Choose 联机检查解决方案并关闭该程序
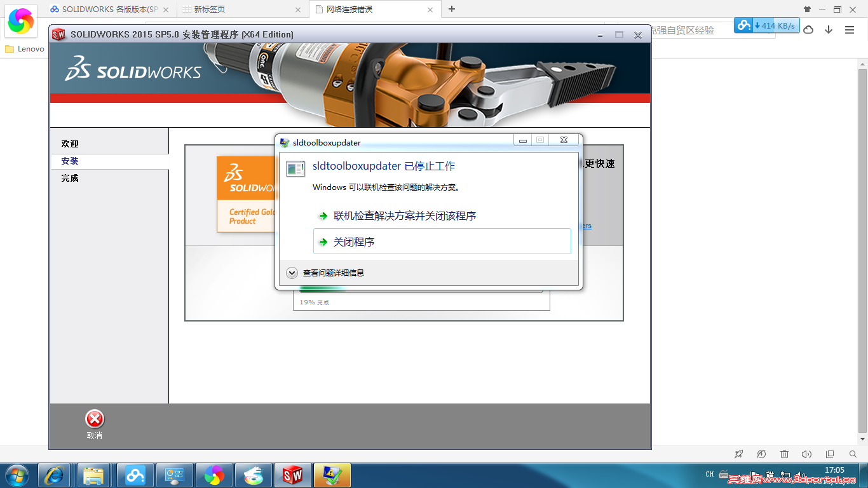Image resolution: width=868 pixels, height=488 pixels. click(442, 216)
